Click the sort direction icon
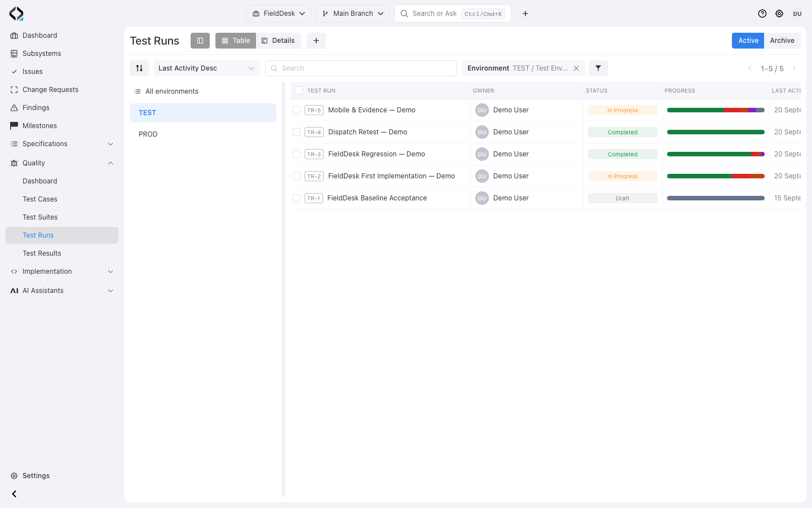Viewport: 812px width, 508px height. point(139,68)
